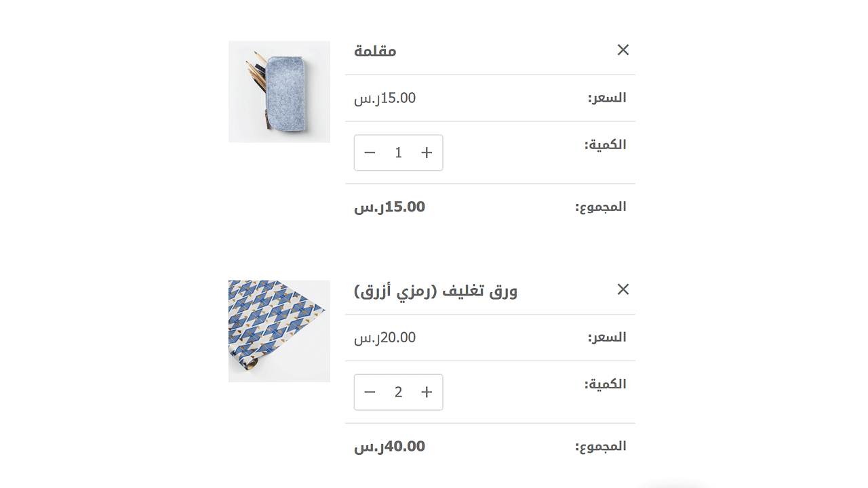The image size is (868, 488).
Task: Increase مقلمة quantity with the plus icon
Action: coord(427,152)
